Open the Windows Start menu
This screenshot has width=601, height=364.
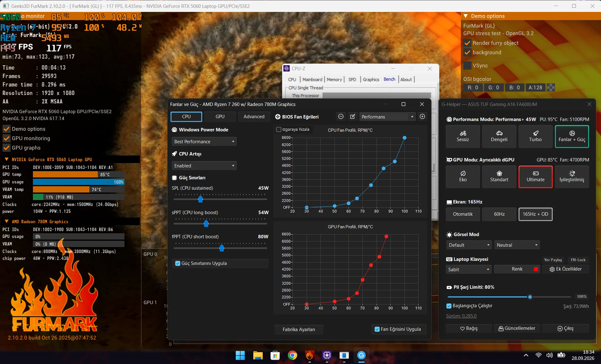click(x=240, y=355)
